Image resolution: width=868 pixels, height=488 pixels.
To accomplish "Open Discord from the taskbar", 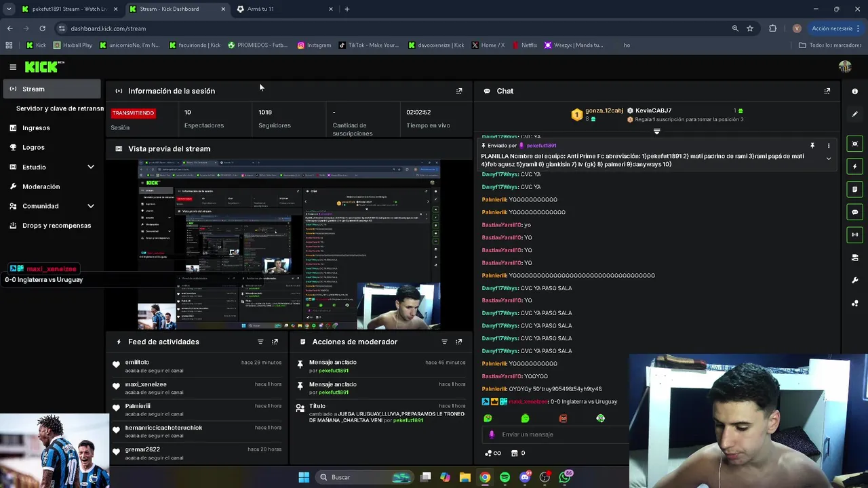I will [x=525, y=477].
